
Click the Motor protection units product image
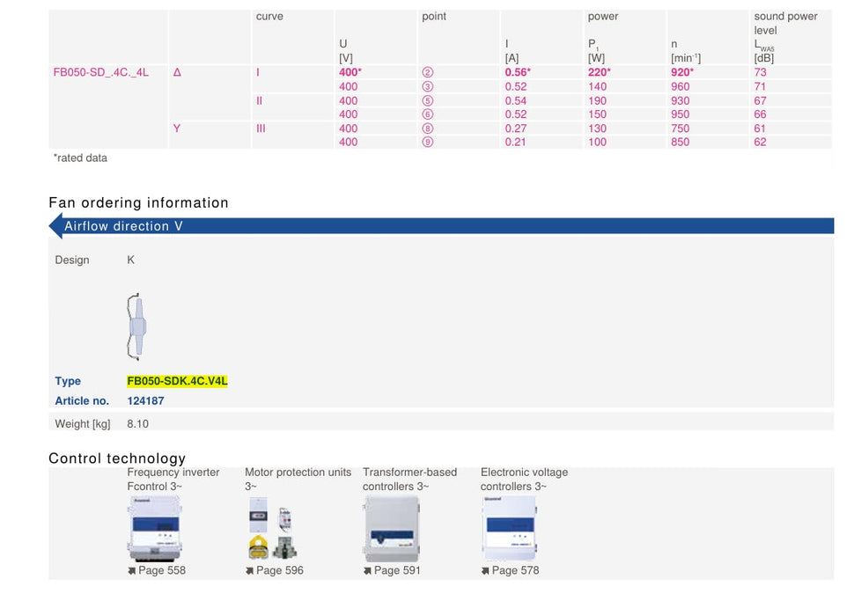pyautogui.click(x=272, y=528)
